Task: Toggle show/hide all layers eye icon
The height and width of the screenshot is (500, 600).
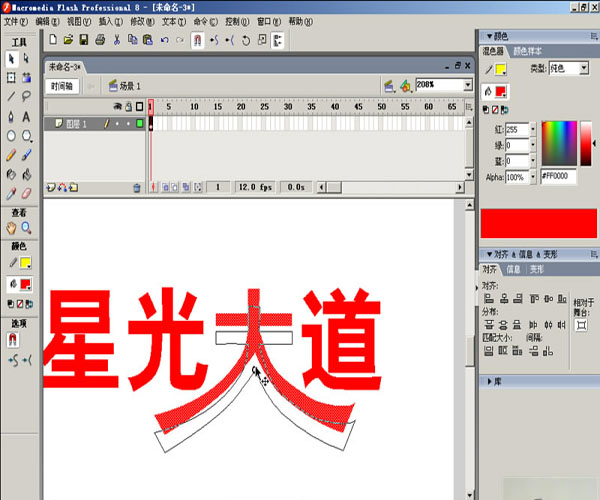Action: tap(117, 107)
